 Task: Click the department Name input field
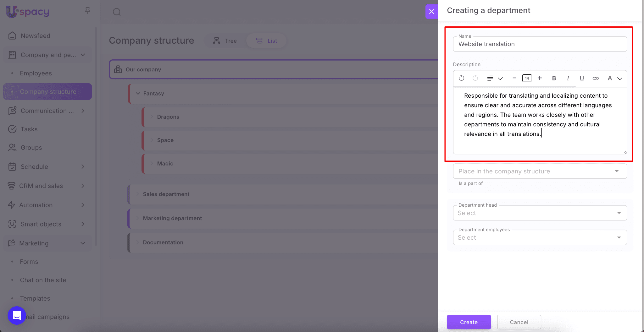[x=540, y=44]
